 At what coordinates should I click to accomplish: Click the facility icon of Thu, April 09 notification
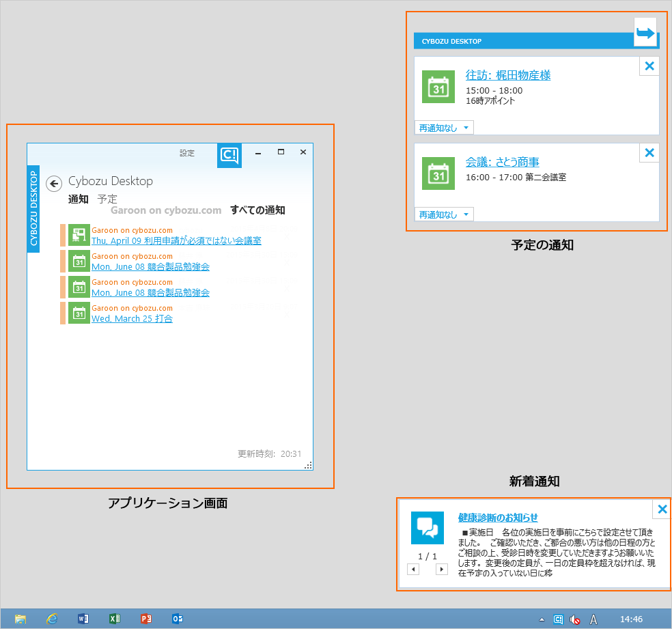(79, 235)
